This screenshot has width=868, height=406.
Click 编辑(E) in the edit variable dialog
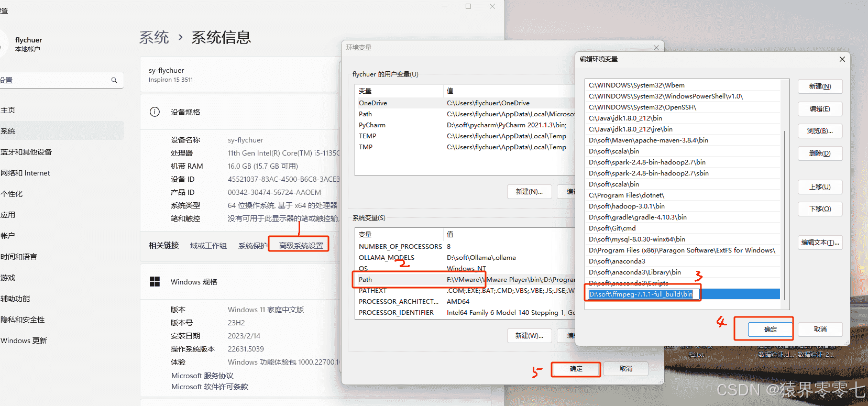point(820,109)
